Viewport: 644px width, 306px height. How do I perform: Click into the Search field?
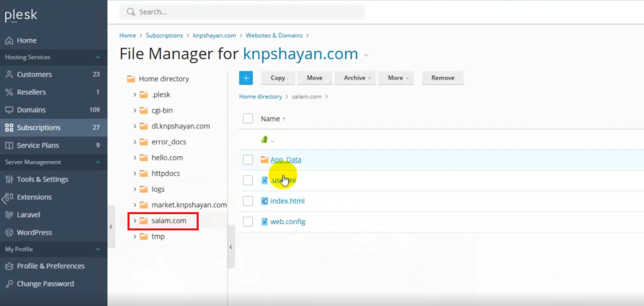pyautogui.click(x=245, y=12)
